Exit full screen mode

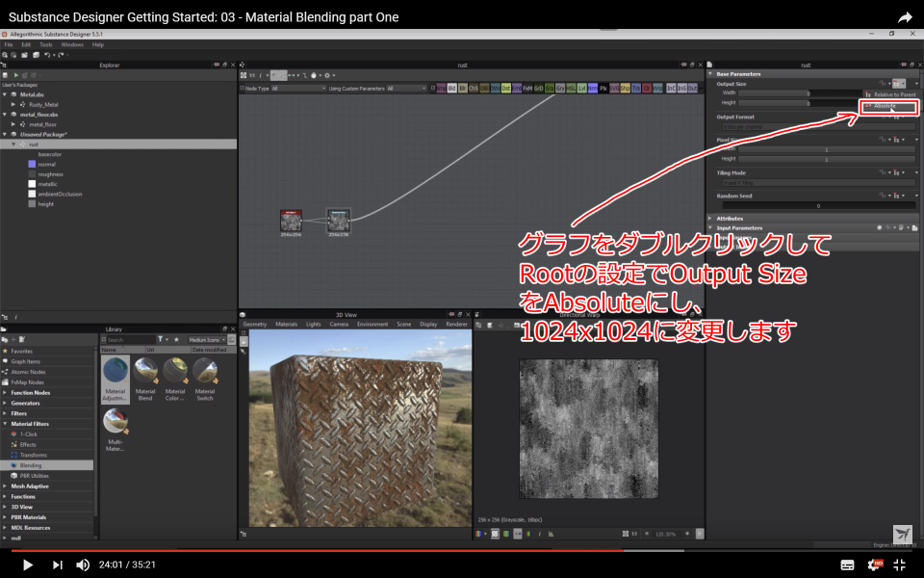[899, 565]
